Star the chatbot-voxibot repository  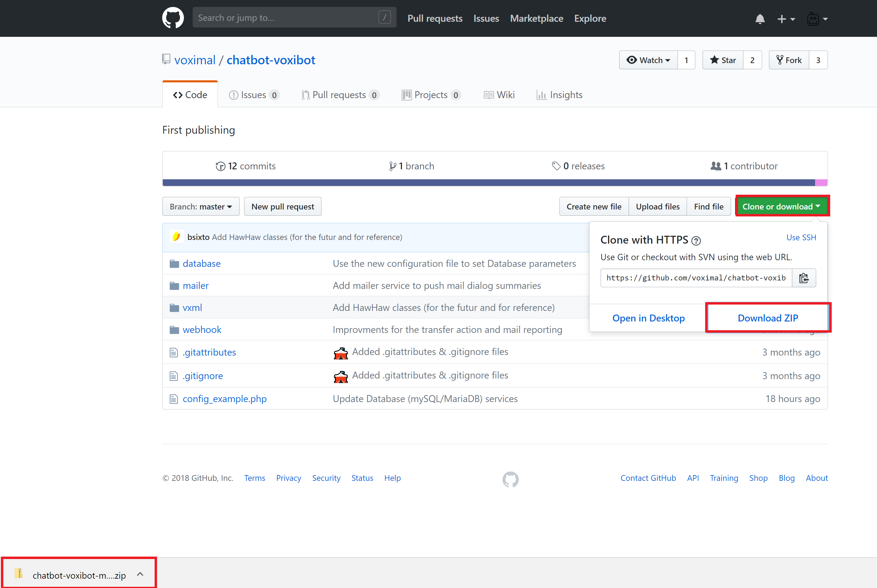(x=723, y=60)
